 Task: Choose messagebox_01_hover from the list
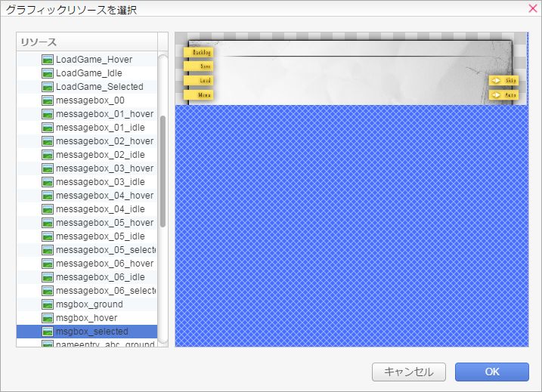[x=104, y=114]
